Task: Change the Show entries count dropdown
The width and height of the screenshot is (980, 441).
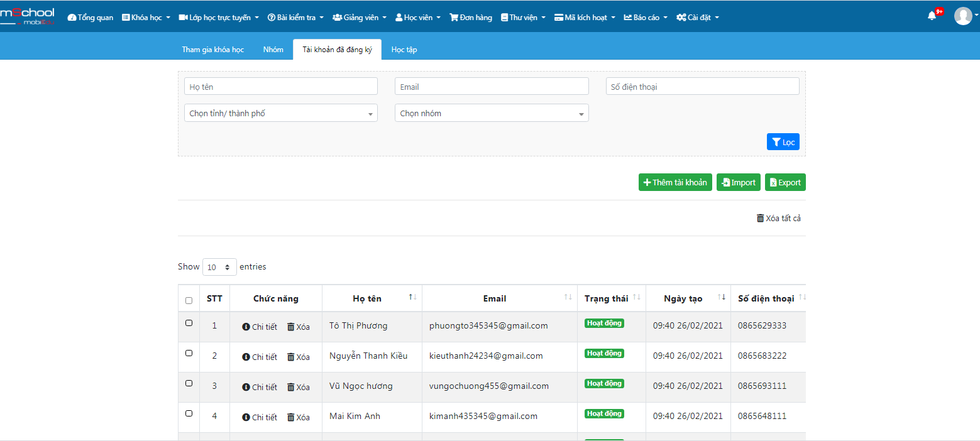Action: coord(219,267)
